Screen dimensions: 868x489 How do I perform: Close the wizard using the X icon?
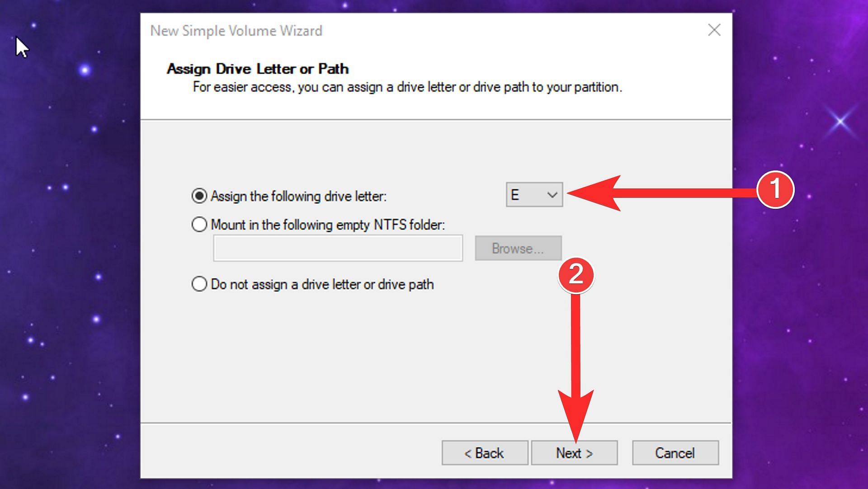tap(714, 30)
